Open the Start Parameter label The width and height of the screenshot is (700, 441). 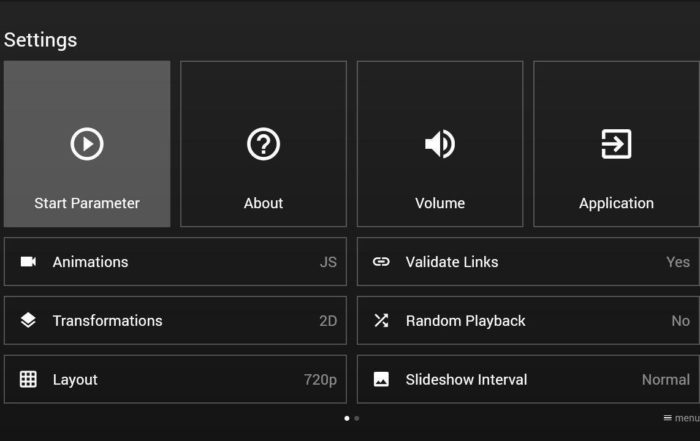coord(87,203)
